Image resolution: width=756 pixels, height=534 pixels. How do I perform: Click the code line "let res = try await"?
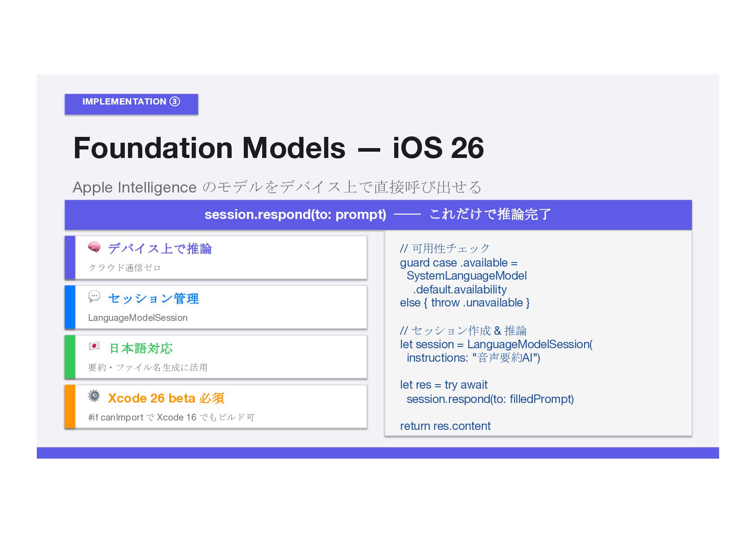(x=444, y=385)
